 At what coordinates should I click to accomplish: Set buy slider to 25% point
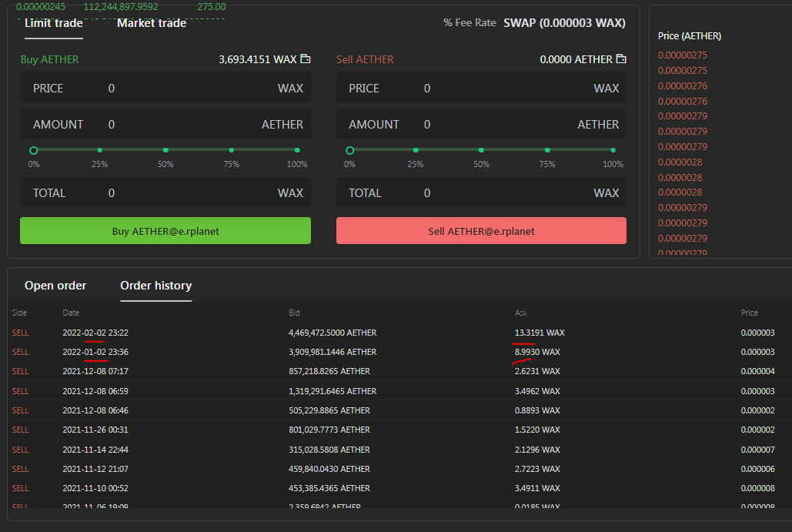99,150
